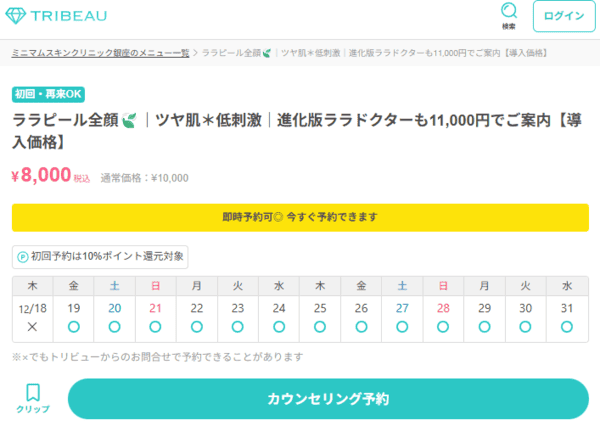
Task: Select the available circle for Sunday 28
Action: pos(443,327)
